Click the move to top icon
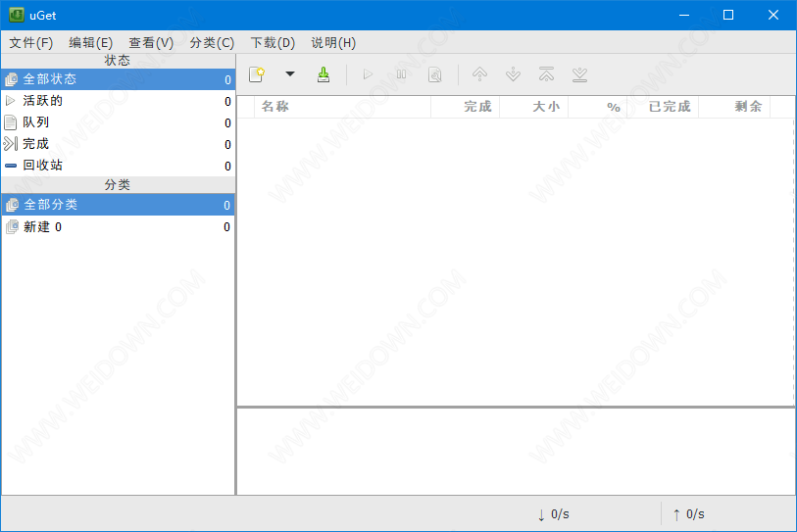 coord(546,74)
